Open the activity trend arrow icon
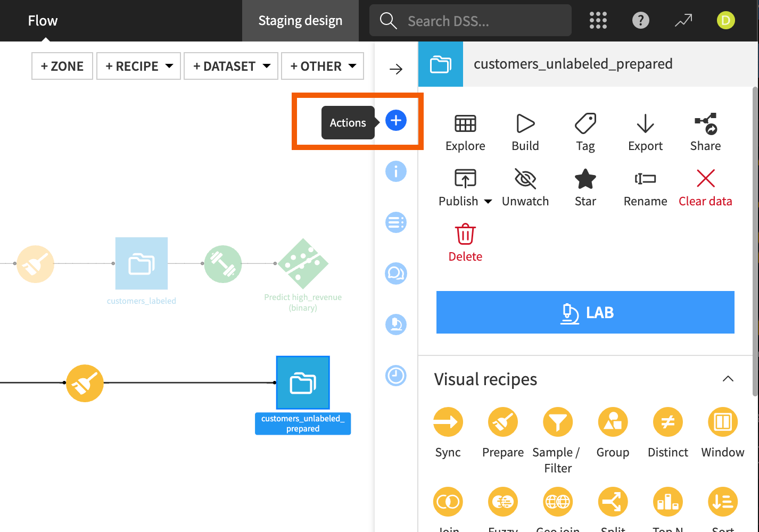 pyautogui.click(x=683, y=21)
